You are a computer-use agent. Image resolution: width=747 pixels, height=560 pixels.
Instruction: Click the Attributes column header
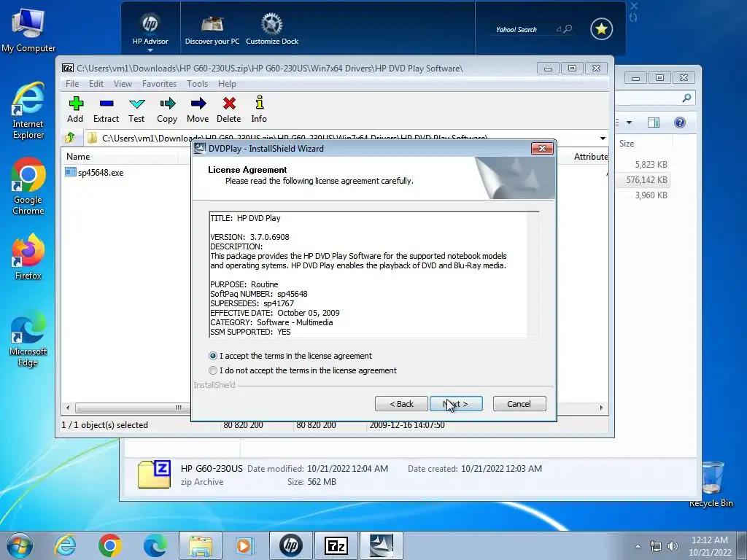(x=590, y=157)
